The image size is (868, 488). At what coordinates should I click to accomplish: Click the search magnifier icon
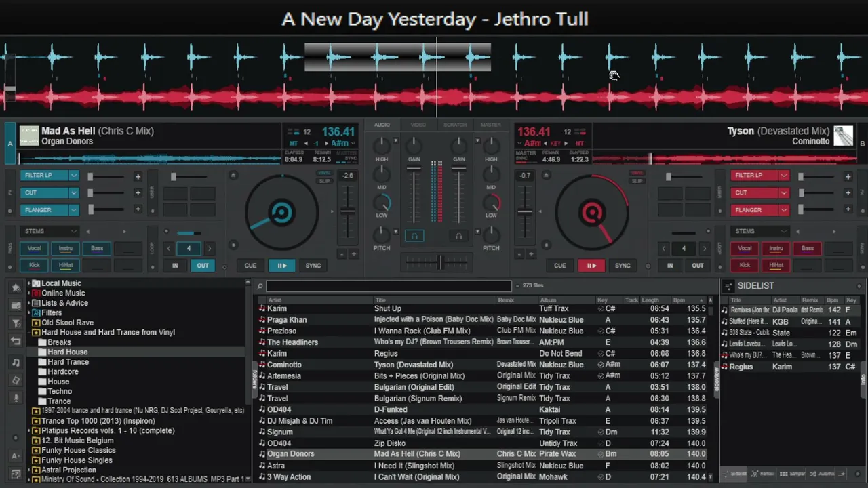tap(260, 286)
